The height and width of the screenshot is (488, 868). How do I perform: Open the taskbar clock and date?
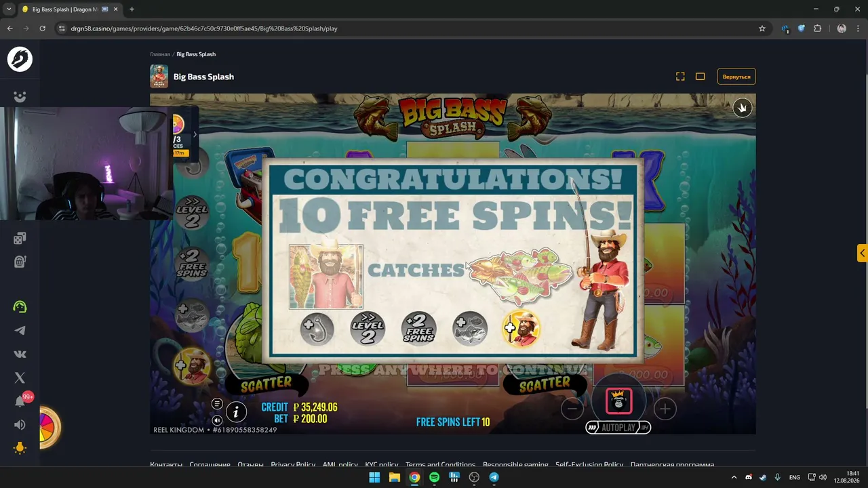pyautogui.click(x=846, y=477)
